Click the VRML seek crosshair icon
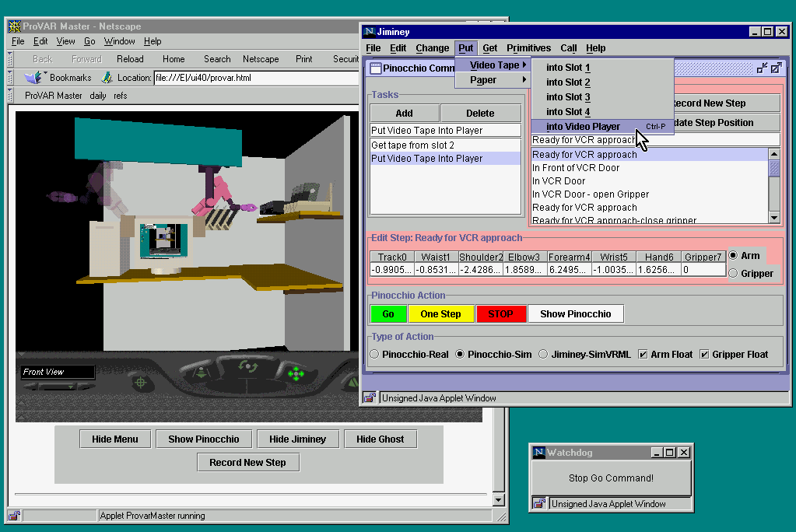Screen dimensions: 796x532 (x=141, y=382)
